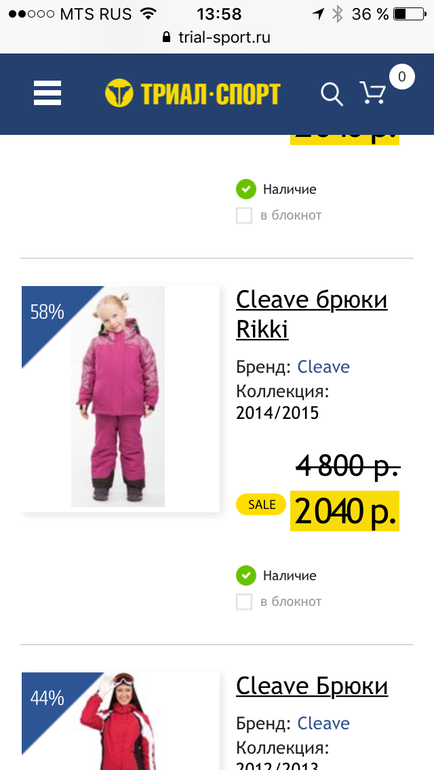Open the search magnifier icon
This screenshot has width=434, height=770.
(332, 94)
